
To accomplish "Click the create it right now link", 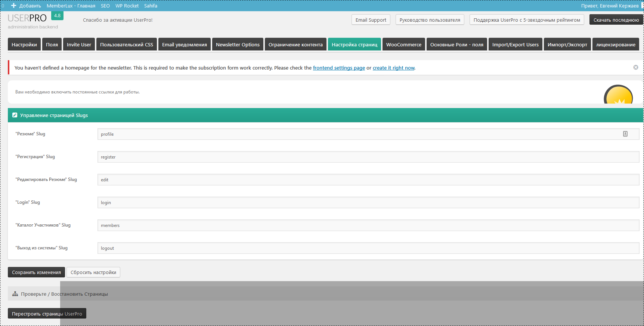I will pyautogui.click(x=394, y=68).
